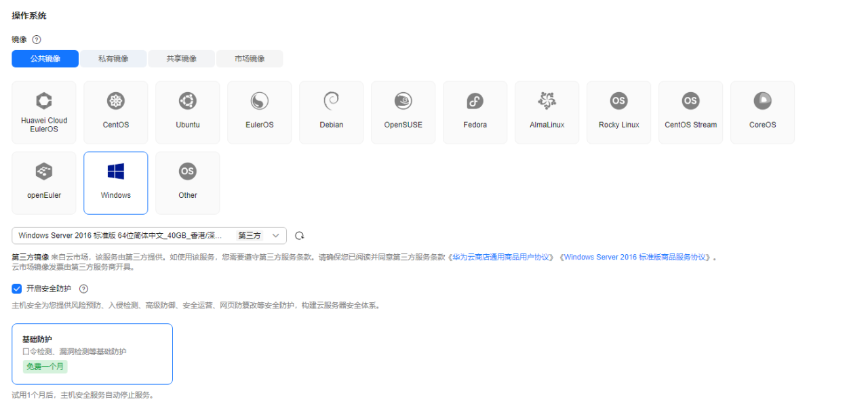Uncheck the 开启安全防护 checkbox
Screen dimensions: 868x410
17,289
